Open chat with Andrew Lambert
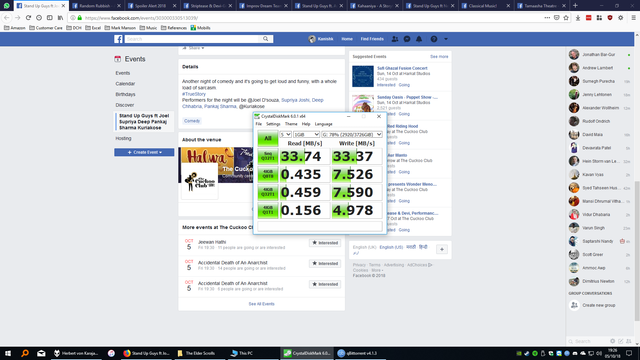Image resolution: width=640 pixels, height=360 pixels. (599, 68)
